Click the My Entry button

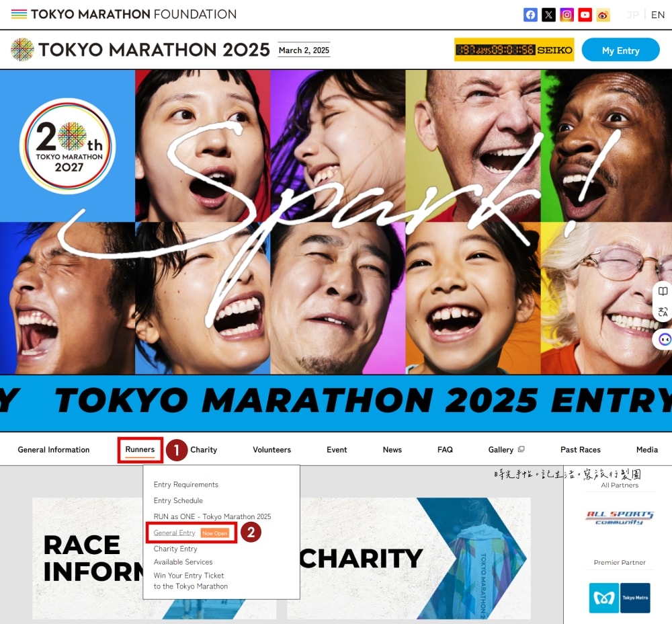620,50
